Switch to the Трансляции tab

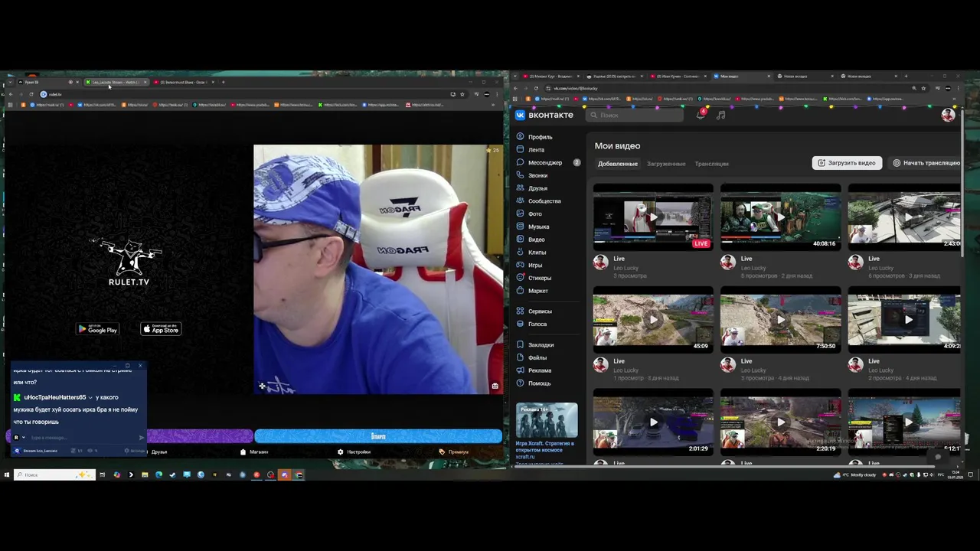711,164
